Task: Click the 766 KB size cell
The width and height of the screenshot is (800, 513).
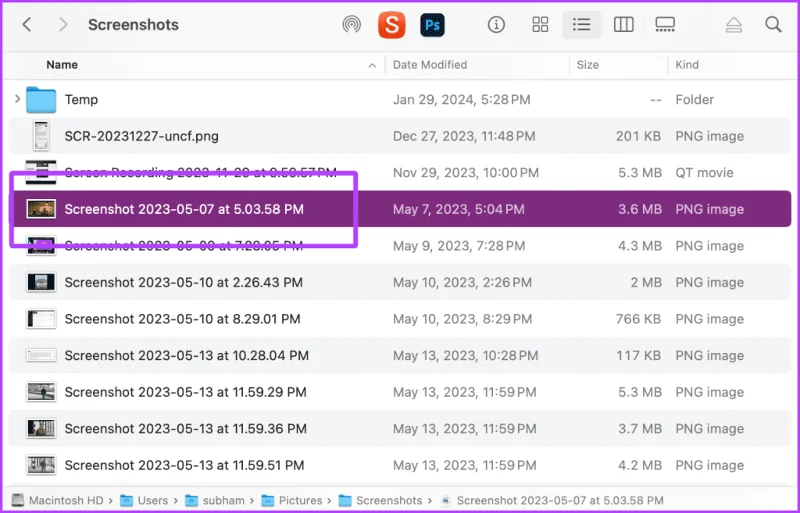Action: 638,319
